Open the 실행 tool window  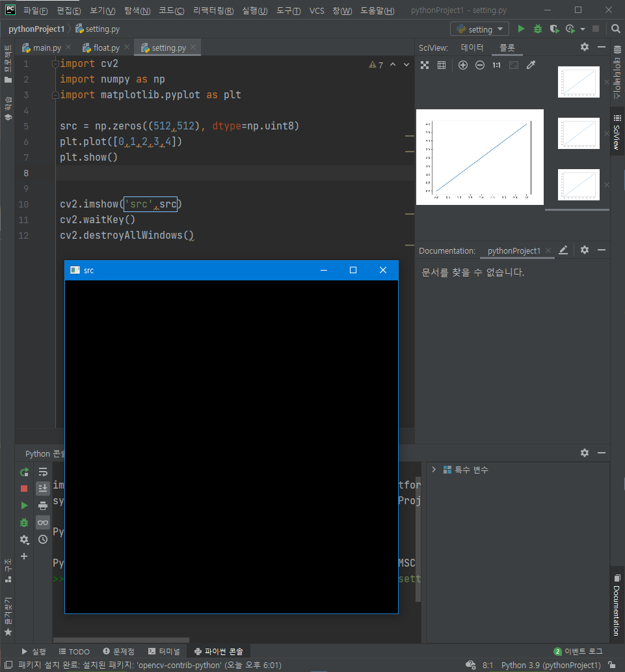(x=34, y=651)
